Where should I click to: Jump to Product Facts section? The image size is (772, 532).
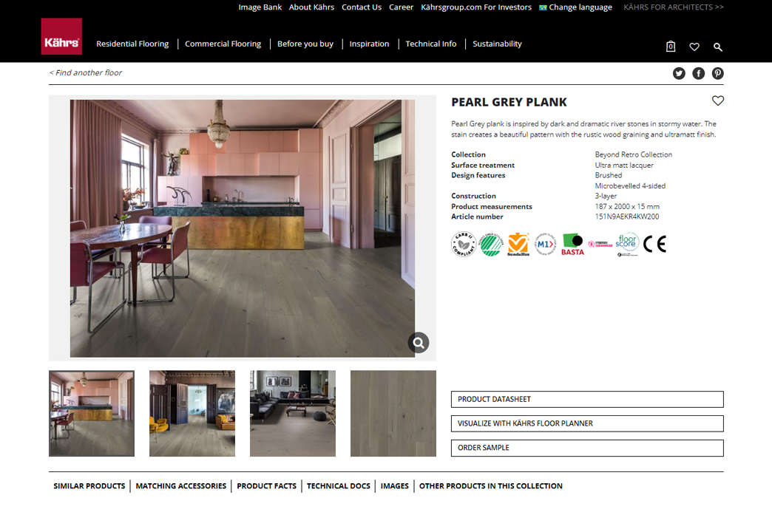click(x=266, y=486)
